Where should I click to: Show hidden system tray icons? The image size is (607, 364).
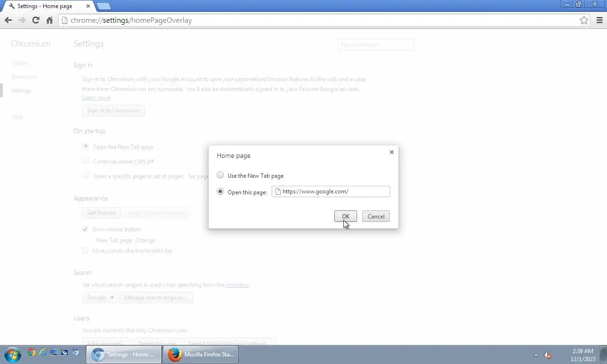pos(536,355)
